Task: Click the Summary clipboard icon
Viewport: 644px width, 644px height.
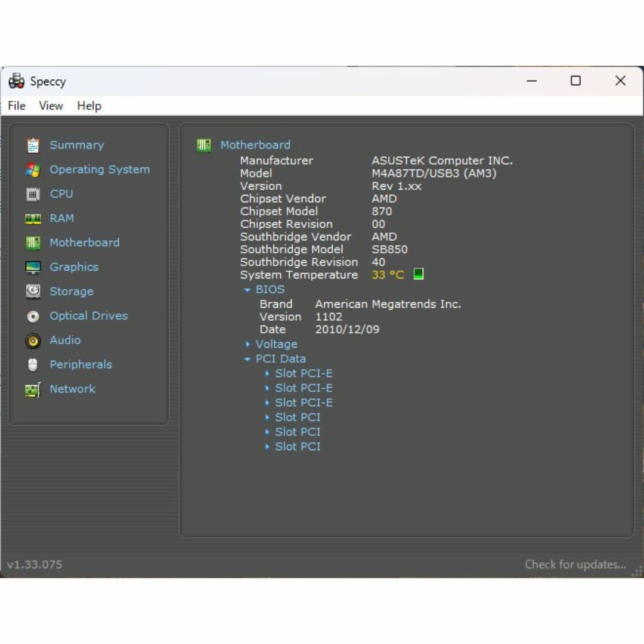Action: tap(33, 145)
